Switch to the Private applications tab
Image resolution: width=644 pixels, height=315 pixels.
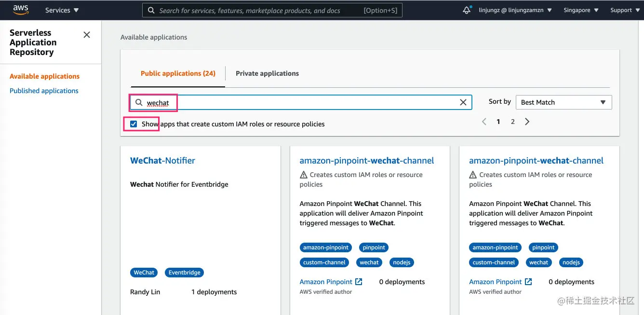(267, 73)
